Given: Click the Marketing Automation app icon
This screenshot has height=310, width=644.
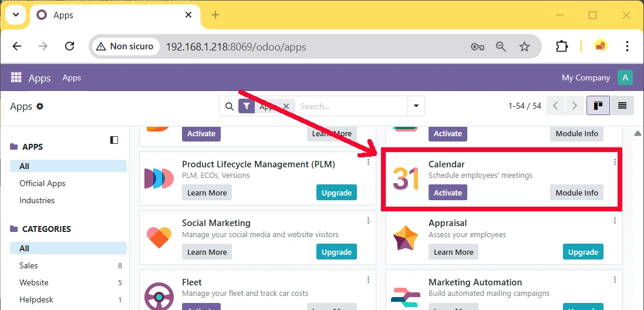Looking at the screenshot, I should click(406, 298).
